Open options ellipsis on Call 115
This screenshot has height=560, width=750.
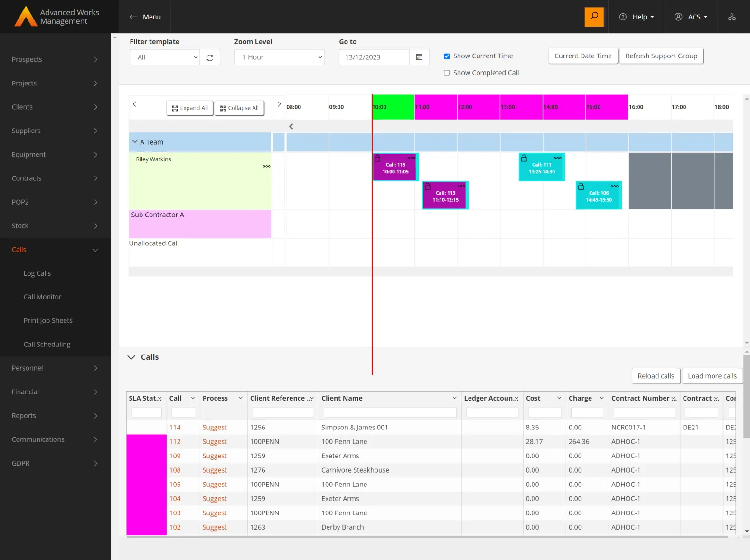(x=412, y=158)
